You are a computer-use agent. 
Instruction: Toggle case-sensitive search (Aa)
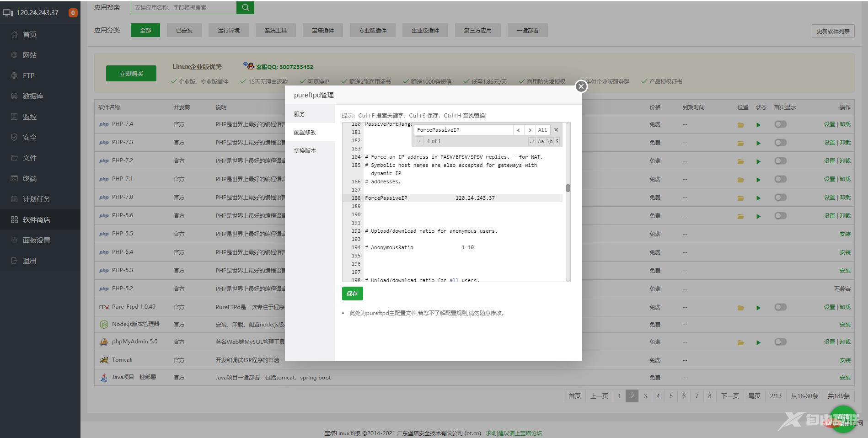(x=541, y=141)
